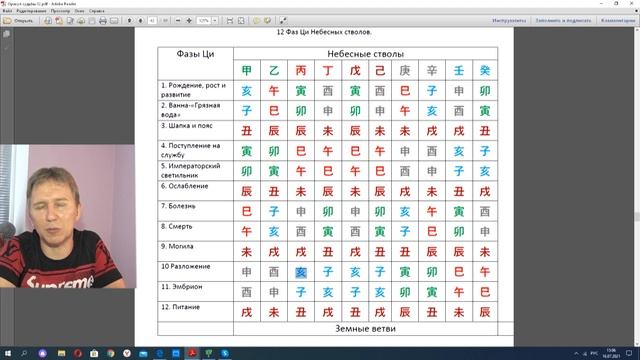640x360 pixels.
Task: Select the highlight text tool
Action: (267, 20)
